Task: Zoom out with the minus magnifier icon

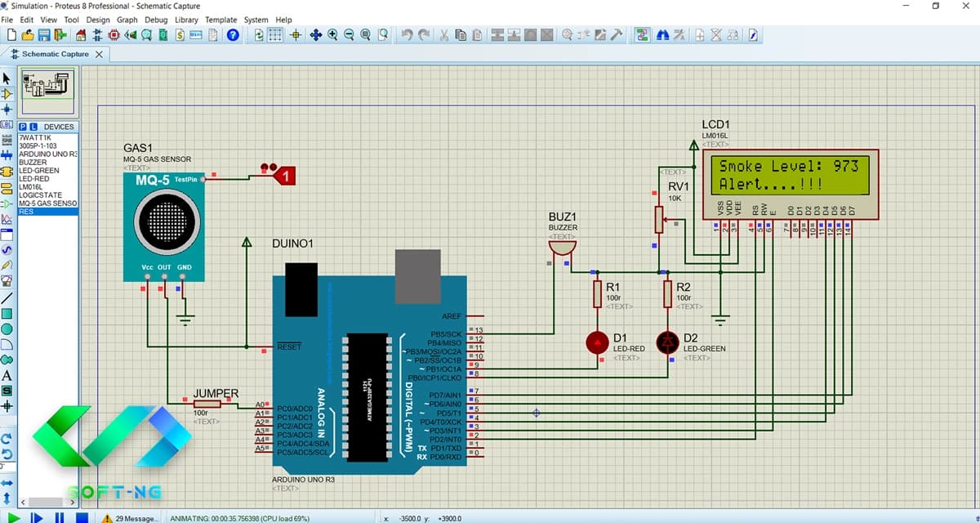Action: (349, 35)
